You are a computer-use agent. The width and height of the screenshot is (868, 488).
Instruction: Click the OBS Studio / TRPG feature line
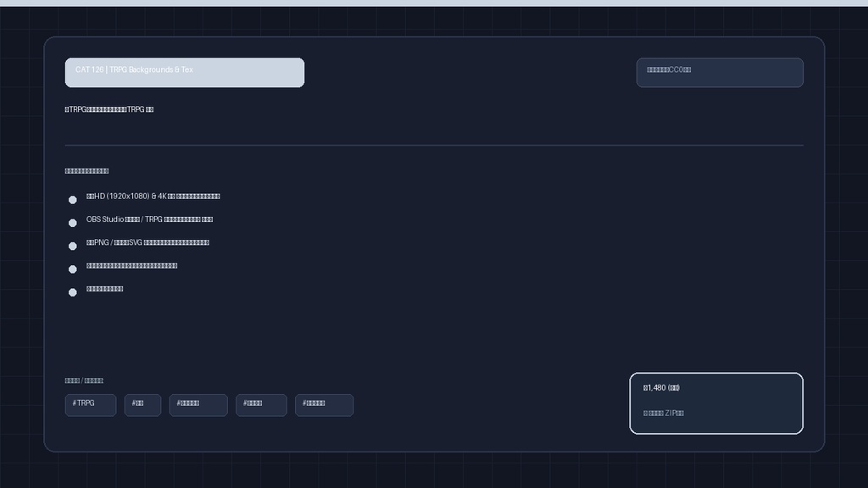[x=149, y=219]
